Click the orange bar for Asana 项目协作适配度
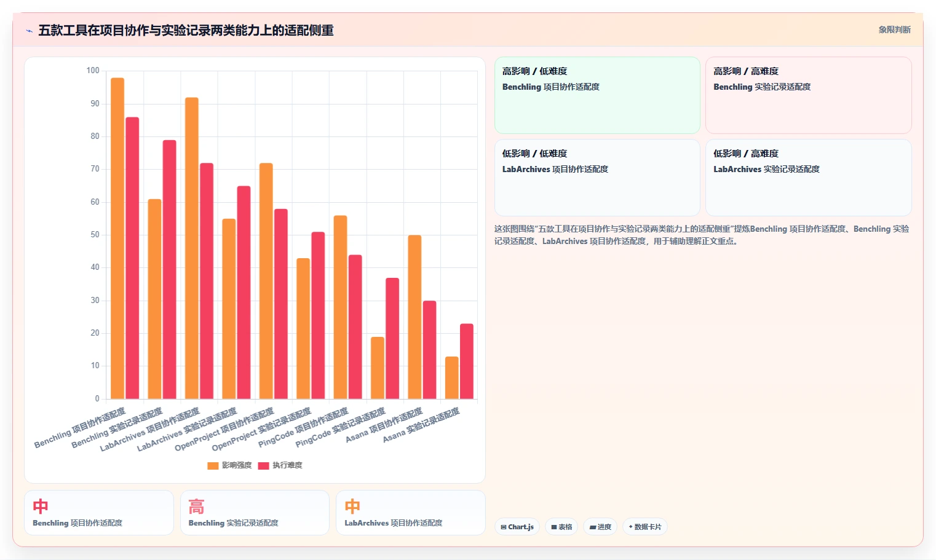The image size is (936, 560). point(414,317)
